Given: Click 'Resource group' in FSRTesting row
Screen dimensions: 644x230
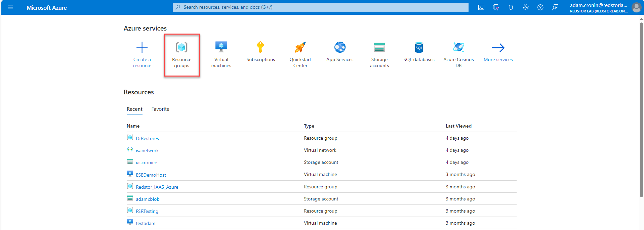Looking at the screenshot, I should click(x=320, y=211).
